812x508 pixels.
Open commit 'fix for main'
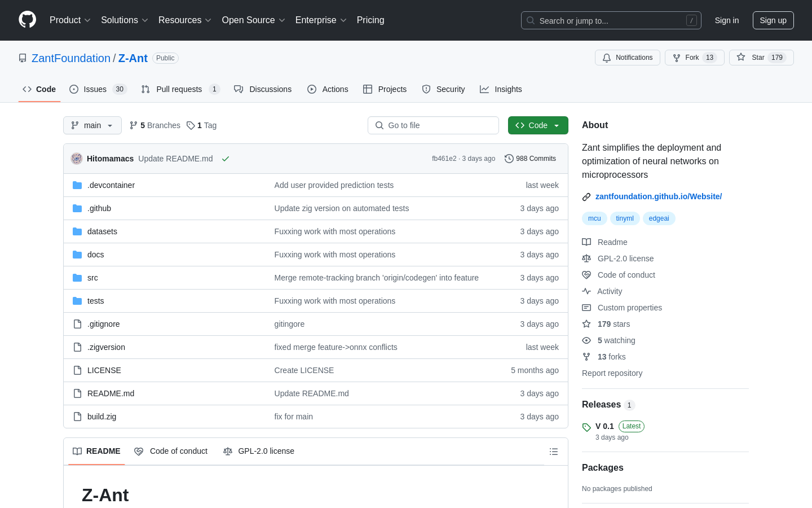pos(293,417)
